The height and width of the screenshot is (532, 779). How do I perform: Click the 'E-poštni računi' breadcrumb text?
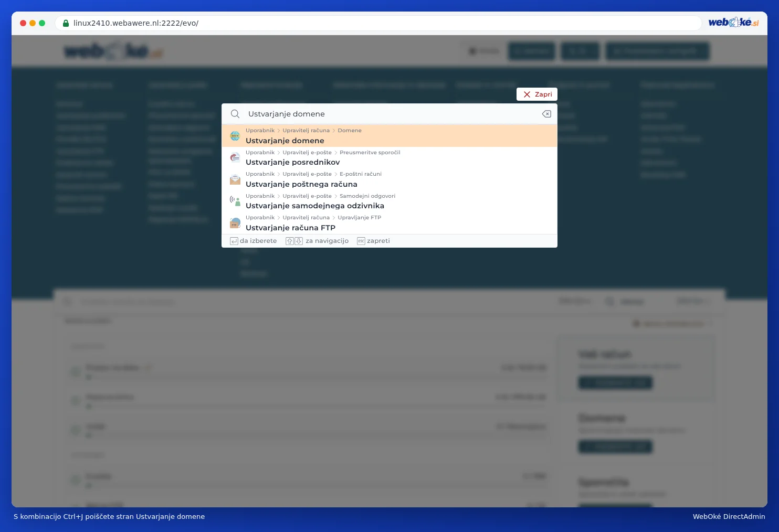361,174
